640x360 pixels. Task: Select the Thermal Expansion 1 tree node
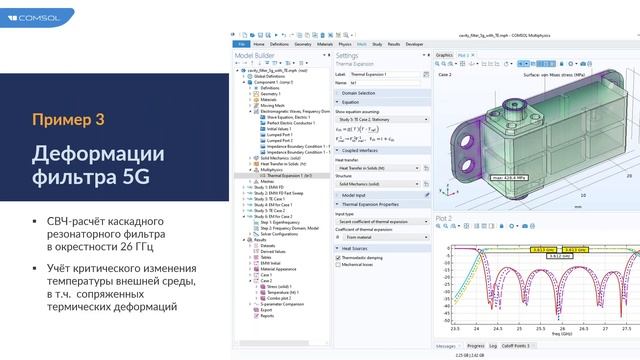pyautogui.click(x=289, y=176)
